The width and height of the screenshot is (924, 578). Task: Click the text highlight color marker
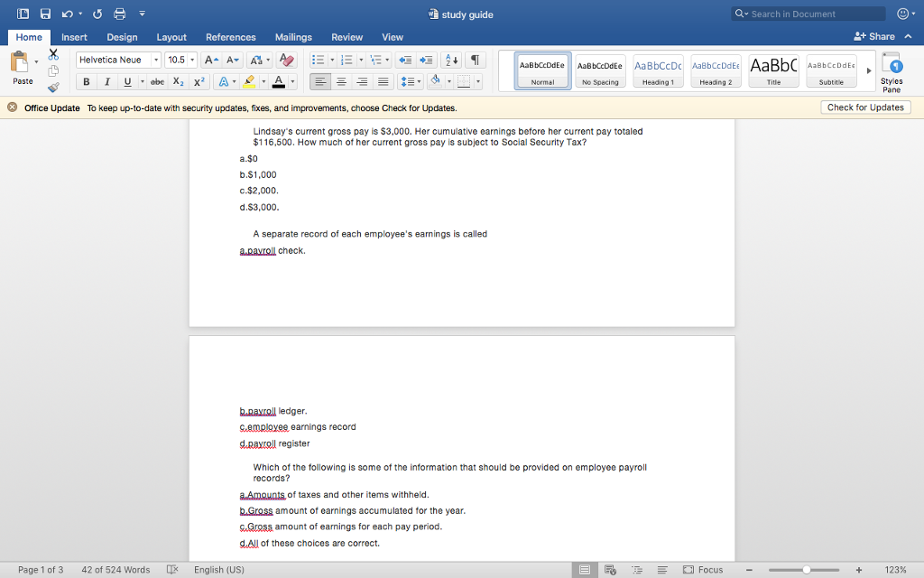(x=249, y=81)
